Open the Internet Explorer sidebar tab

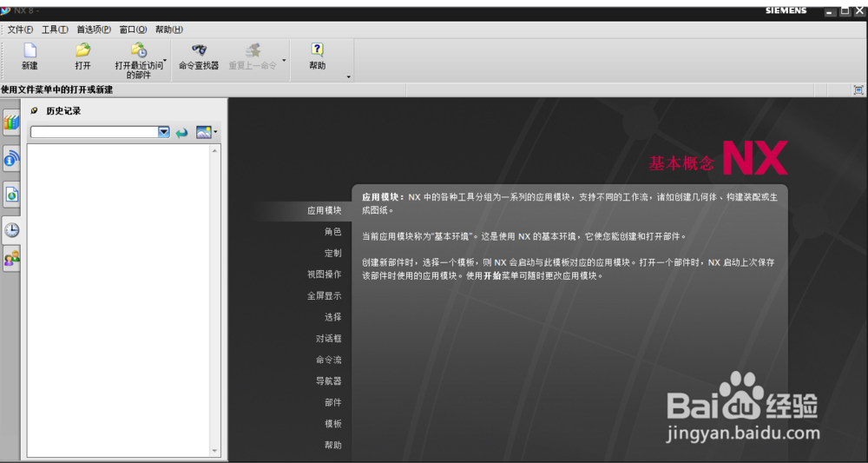[11, 195]
